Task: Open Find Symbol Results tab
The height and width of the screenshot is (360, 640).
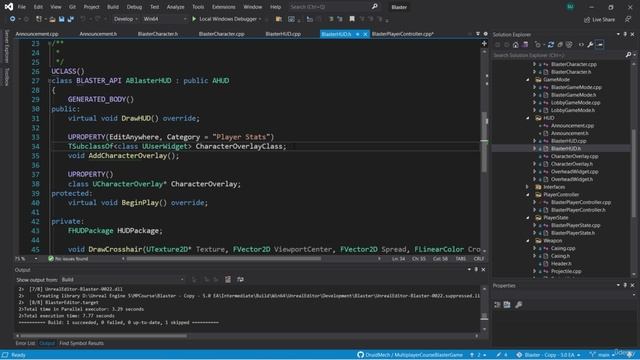Action: 81,343
